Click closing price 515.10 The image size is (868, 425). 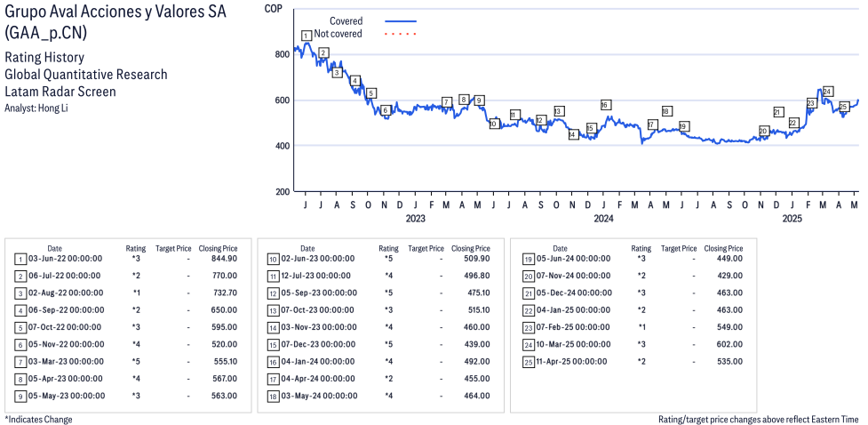click(478, 309)
